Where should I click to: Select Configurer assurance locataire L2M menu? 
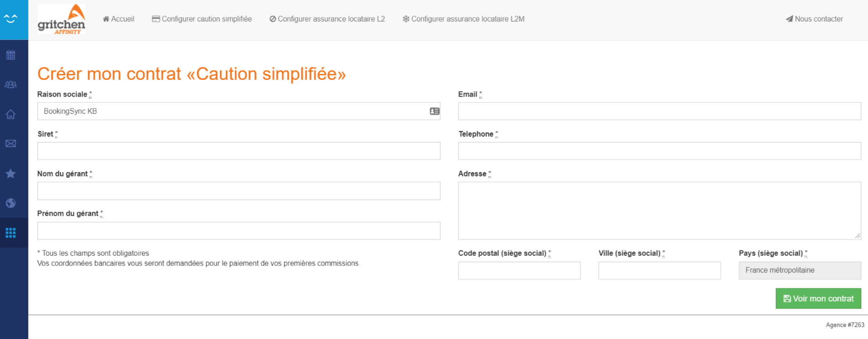click(463, 19)
